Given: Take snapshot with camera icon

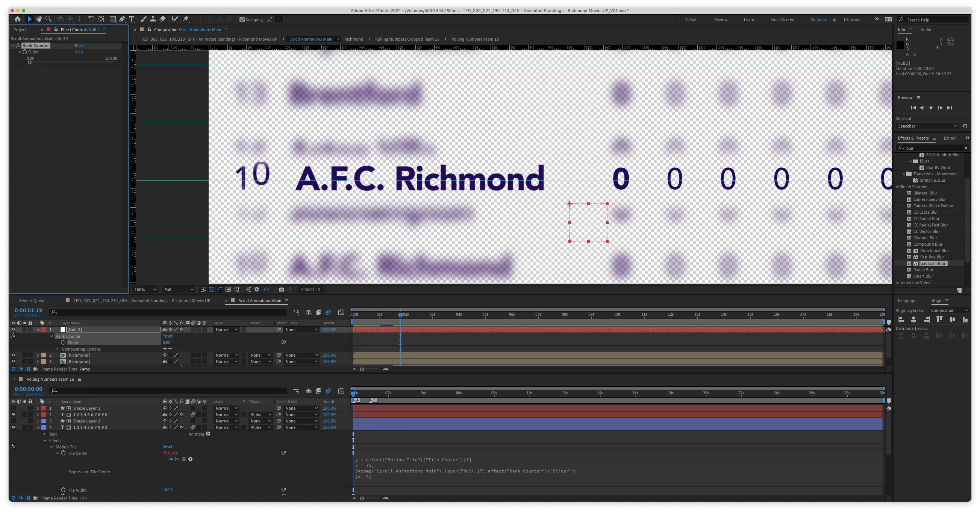Looking at the screenshot, I should 281,290.
